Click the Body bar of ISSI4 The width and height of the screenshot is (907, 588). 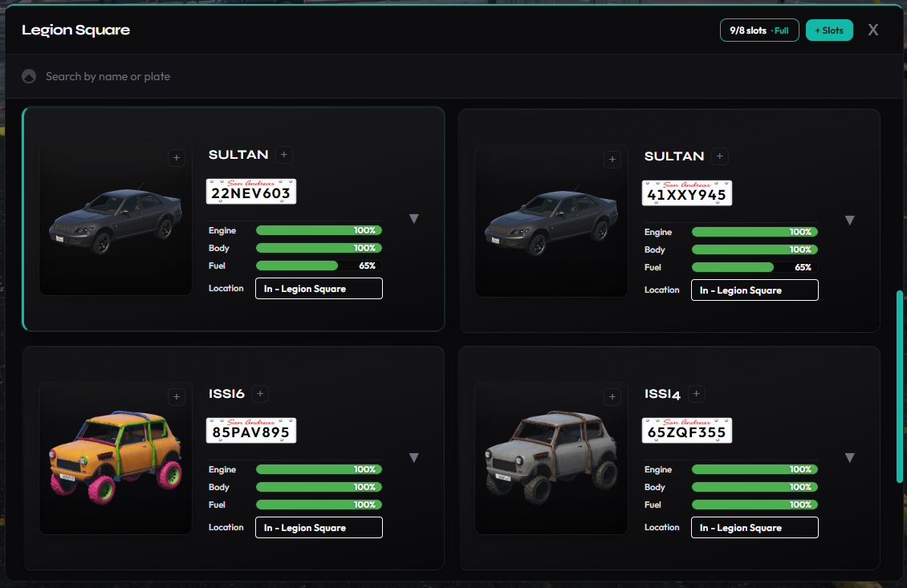pyautogui.click(x=754, y=488)
